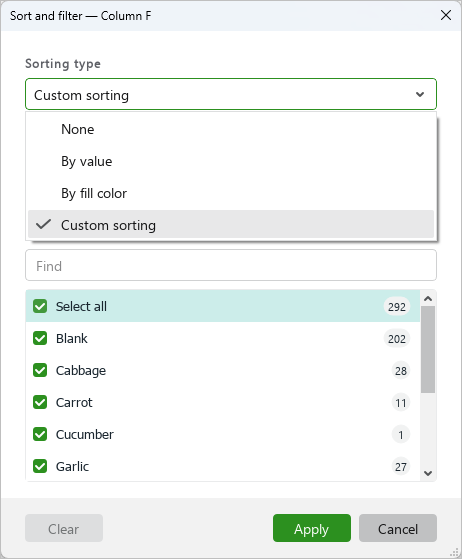Collapse dropdown using the chevron arrow

click(420, 94)
